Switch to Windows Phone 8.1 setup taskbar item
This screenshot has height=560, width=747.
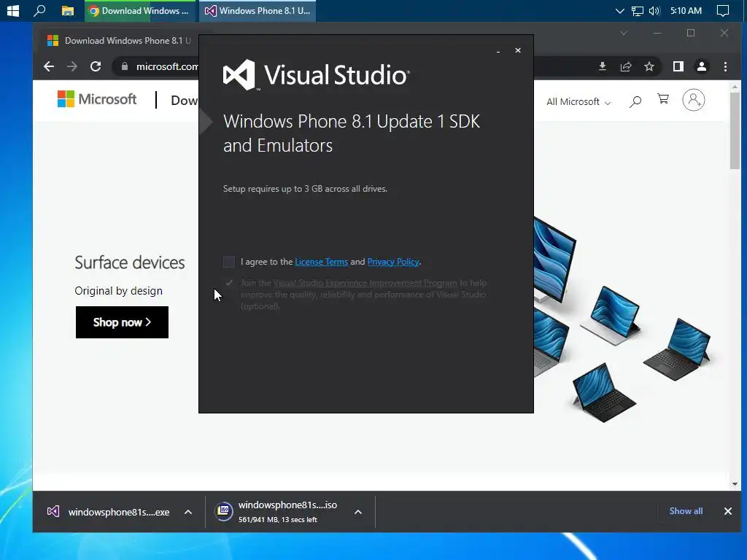(258, 10)
